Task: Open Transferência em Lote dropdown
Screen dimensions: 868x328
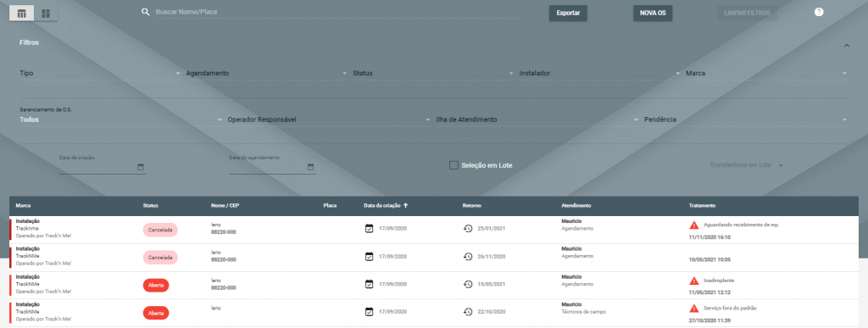Action: point(746,164)
